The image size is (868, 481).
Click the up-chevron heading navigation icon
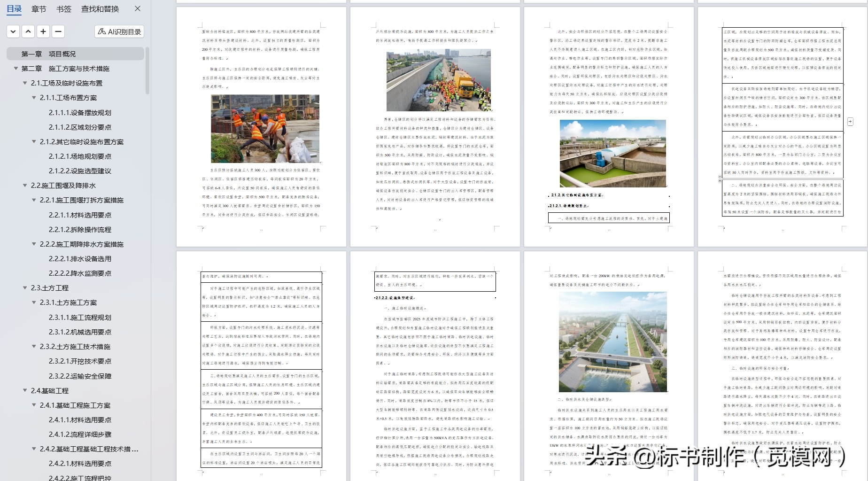click(x=28, y=31)
